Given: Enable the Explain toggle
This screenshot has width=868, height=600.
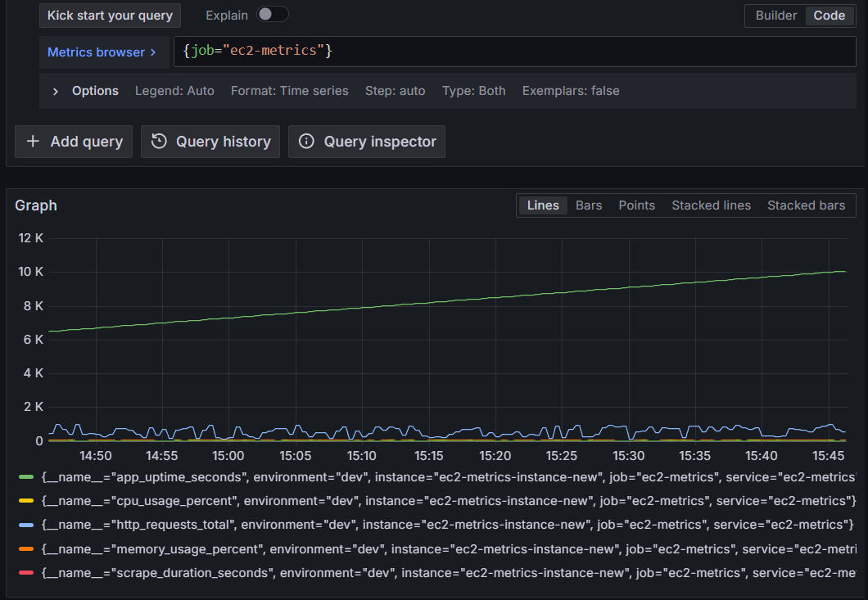Looking at the screenshot, I should click(x=273, y=15).
